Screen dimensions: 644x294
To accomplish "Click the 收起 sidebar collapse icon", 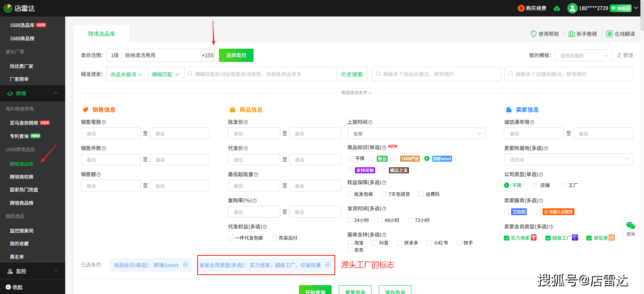I will (8, 287).
